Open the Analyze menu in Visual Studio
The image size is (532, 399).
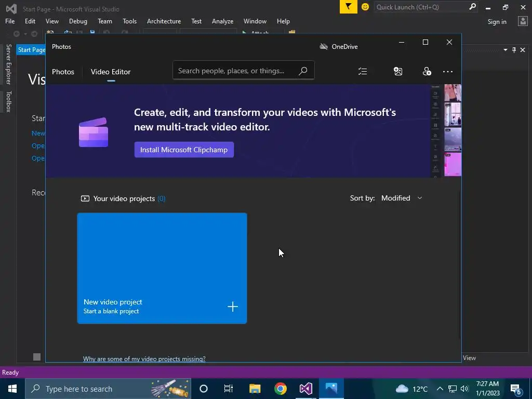tap(222, 21)
